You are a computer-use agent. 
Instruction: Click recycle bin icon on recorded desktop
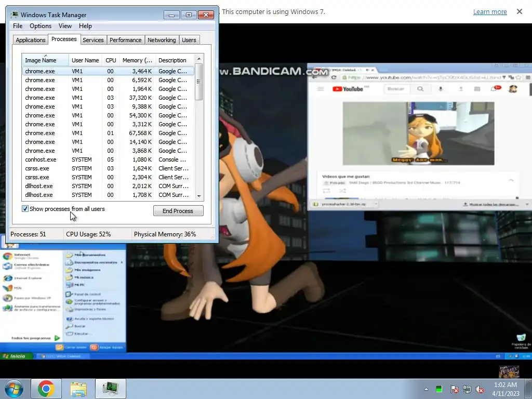[521, 341]
